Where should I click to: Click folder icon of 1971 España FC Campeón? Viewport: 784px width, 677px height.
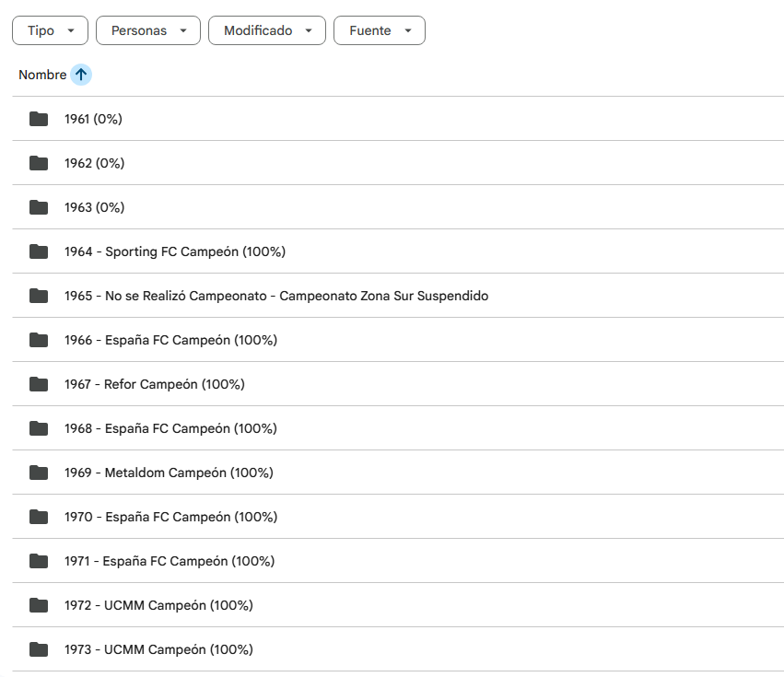coord(39,561)
